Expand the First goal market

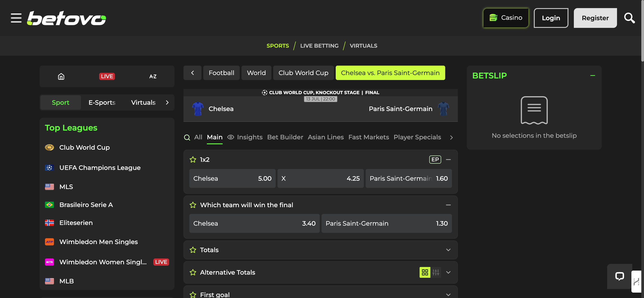[x=448, y=295]
